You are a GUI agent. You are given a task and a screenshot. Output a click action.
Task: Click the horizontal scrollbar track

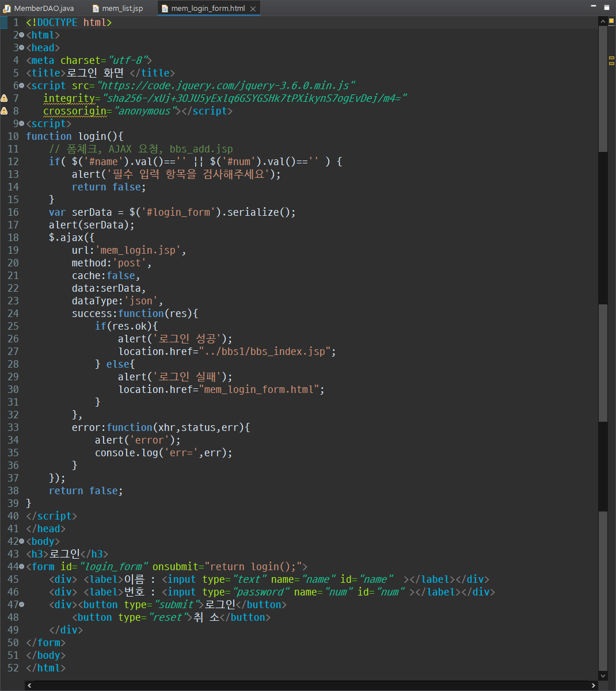click(x=311, y=686)
